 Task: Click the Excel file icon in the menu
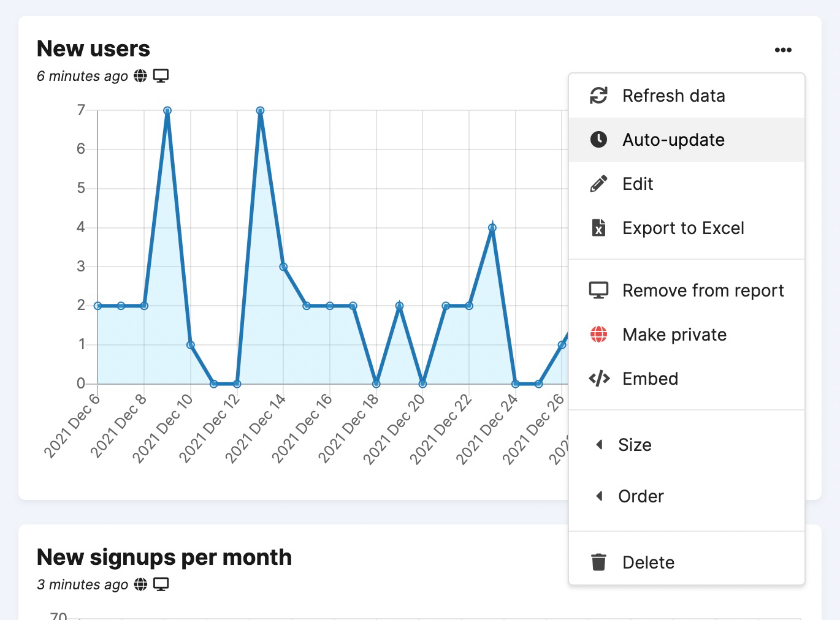point(598,228)
